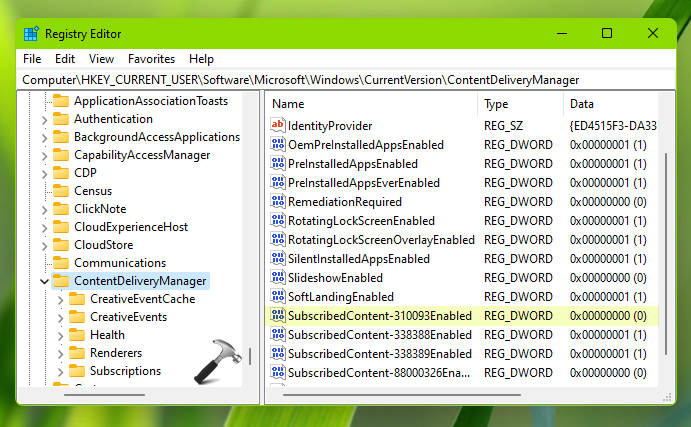
Task: Click the SilentInstalledAppsEnabled DWORD icon
Action: 278,258
